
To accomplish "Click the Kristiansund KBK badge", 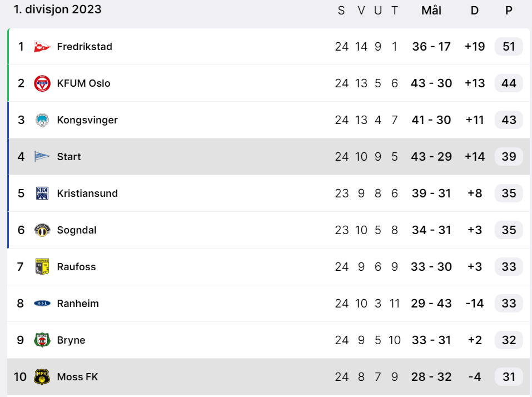I will click(x=42, y=193).
